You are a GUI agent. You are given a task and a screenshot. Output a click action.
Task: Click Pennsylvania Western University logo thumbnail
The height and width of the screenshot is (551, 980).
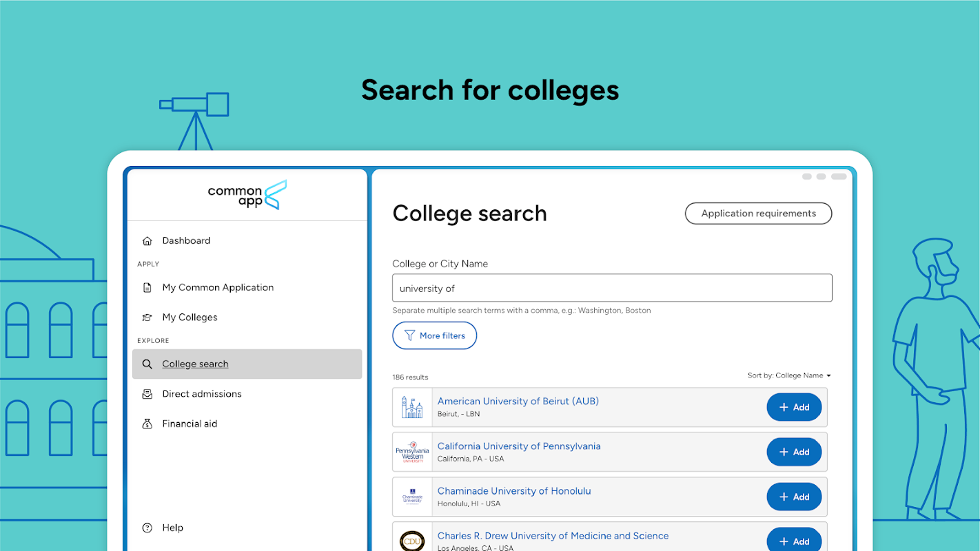pyautogui.click(x=412, y=452)
